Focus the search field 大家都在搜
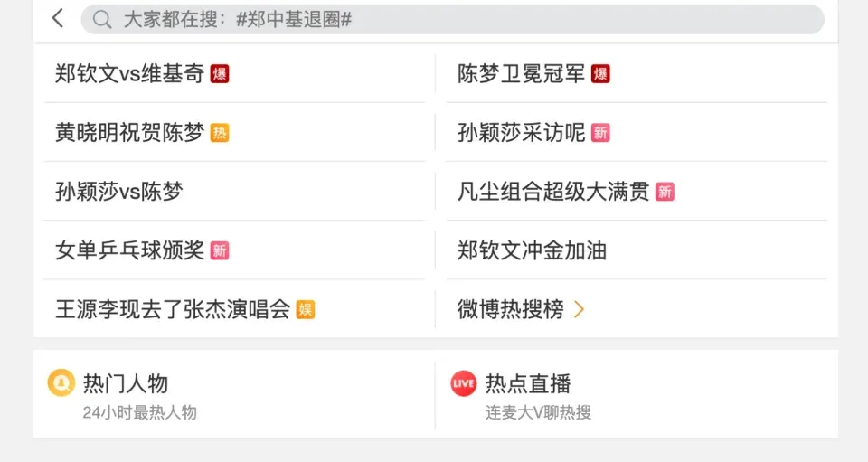868x462 pixels. pyautogui.click(x=452, y=20)
